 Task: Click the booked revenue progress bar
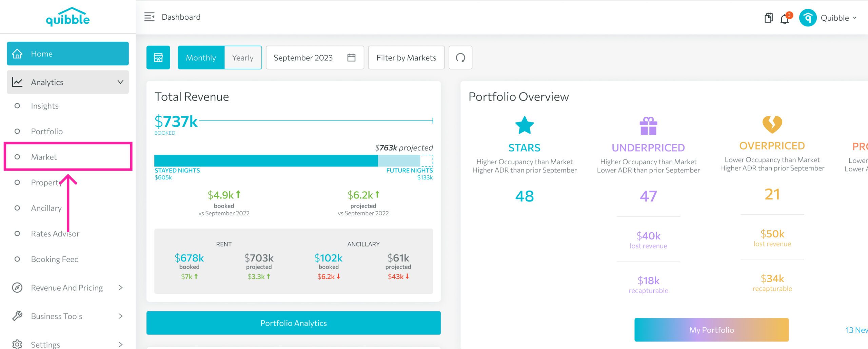coord(266,160)
